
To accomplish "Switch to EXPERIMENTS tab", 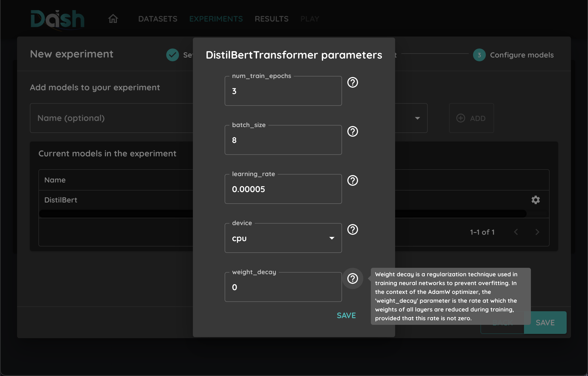I will [216, 19].
